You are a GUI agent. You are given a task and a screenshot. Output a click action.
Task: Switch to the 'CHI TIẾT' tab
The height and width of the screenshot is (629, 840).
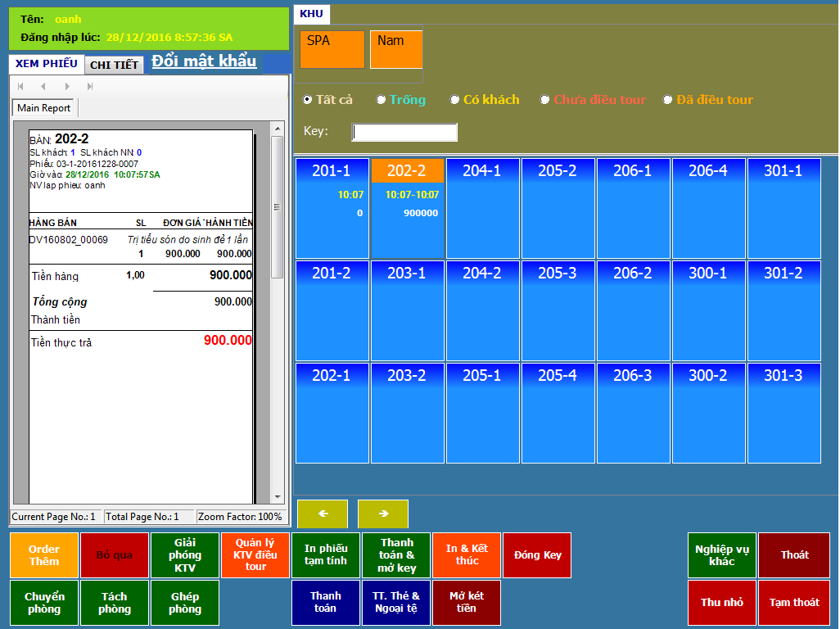coord(114,65)
